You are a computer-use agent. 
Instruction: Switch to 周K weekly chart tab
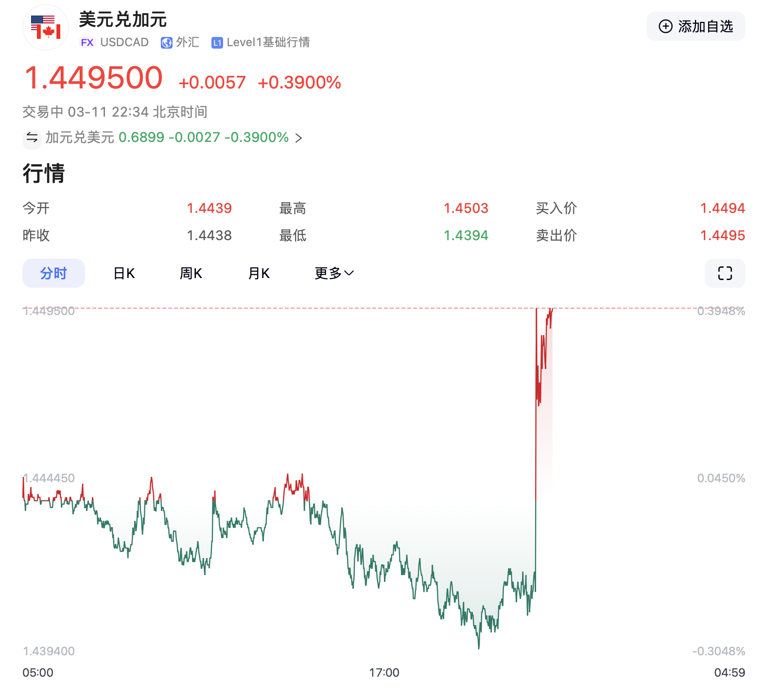191,273
